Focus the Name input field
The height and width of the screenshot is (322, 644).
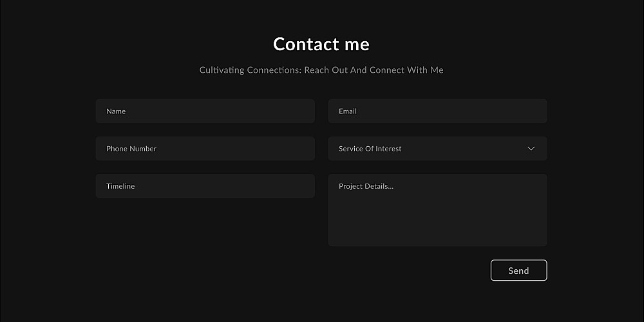click(205, 111)
